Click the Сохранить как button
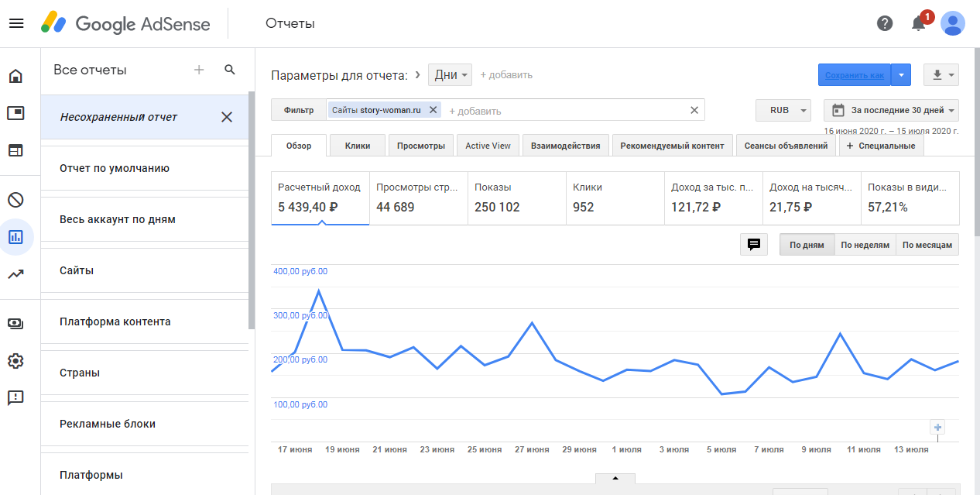Viewport: 980px width, 495px height. [x=854, y=75]
